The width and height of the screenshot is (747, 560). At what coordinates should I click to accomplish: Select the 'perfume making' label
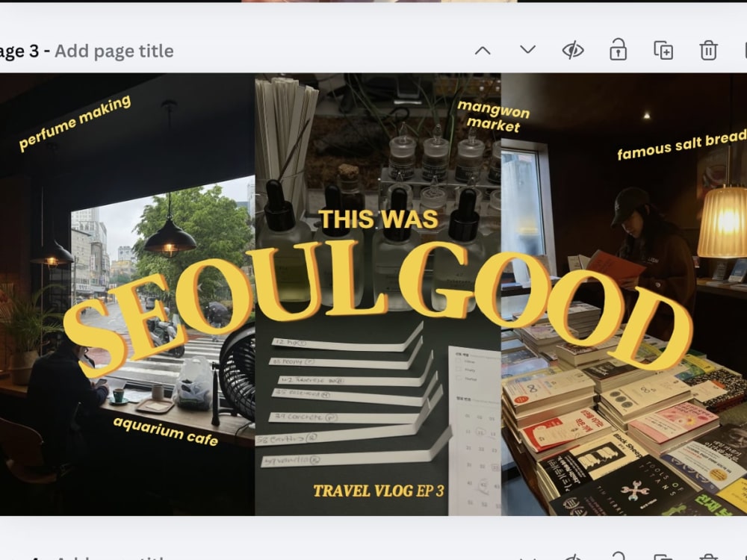click(75, 122)
